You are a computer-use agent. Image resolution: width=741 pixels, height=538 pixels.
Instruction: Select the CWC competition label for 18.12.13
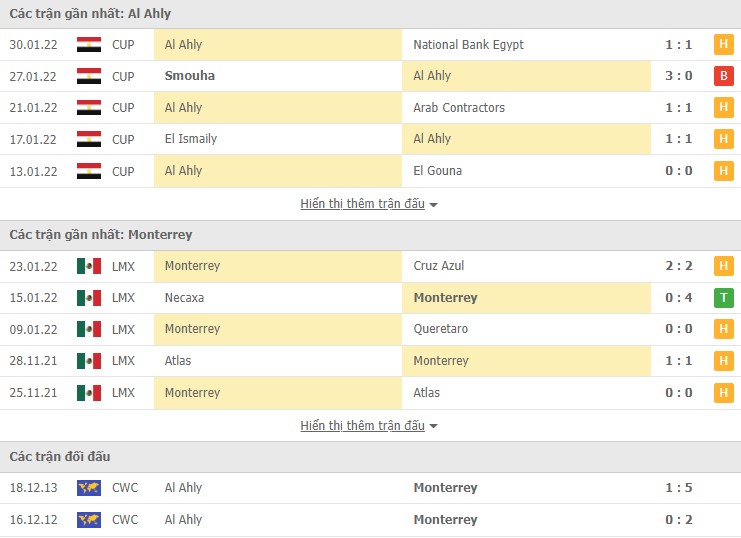pyautogui.click(x=125, y=488)
